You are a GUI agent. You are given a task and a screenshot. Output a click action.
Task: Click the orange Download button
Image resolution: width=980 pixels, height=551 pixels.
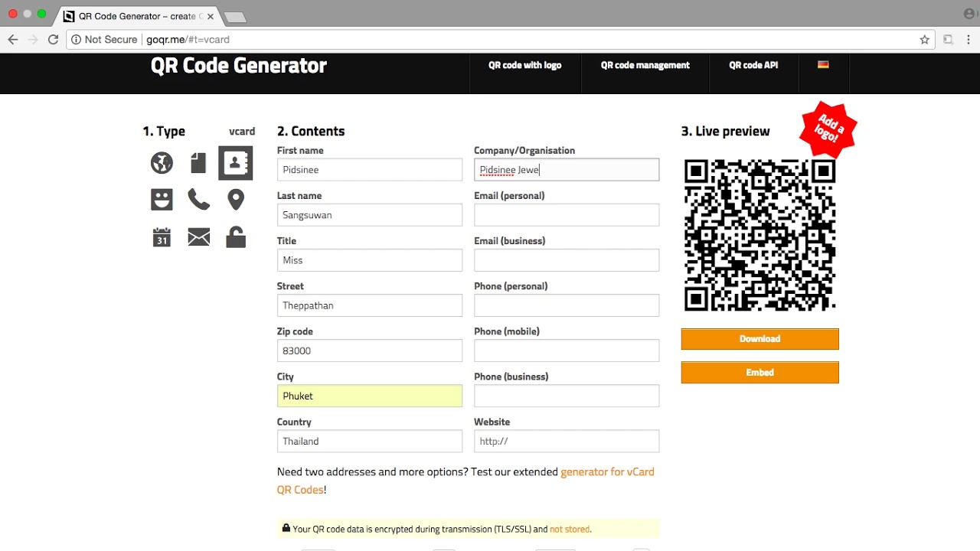760,339
